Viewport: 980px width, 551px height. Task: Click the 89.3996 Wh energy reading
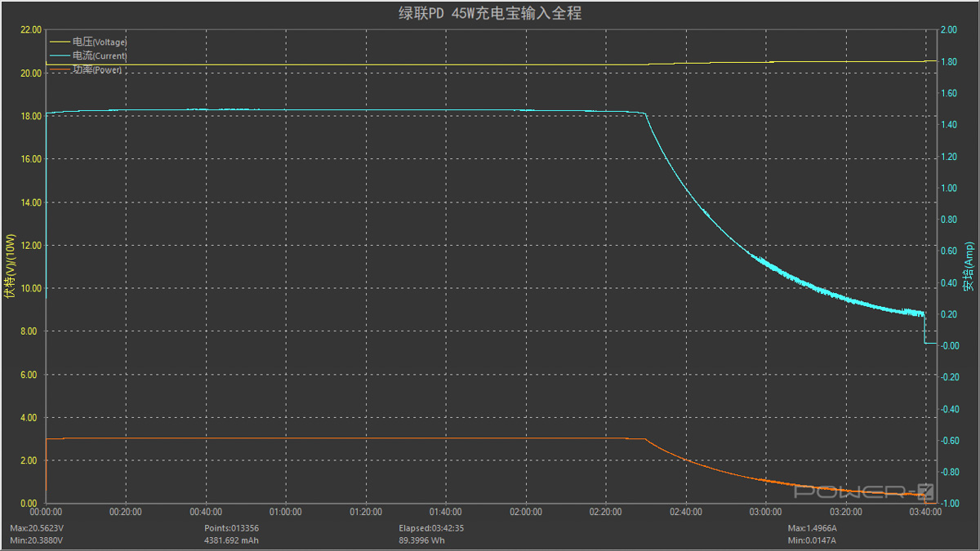point(422,540)
